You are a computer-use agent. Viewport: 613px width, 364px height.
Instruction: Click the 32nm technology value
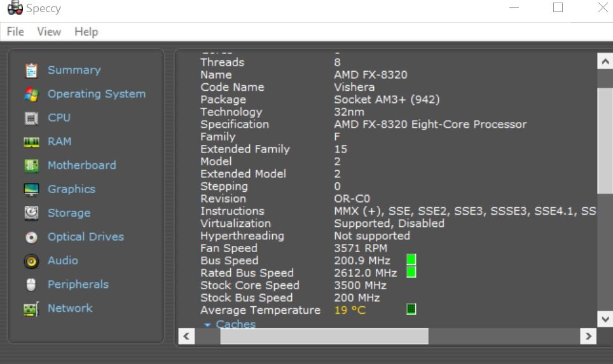tap(349, 112)
